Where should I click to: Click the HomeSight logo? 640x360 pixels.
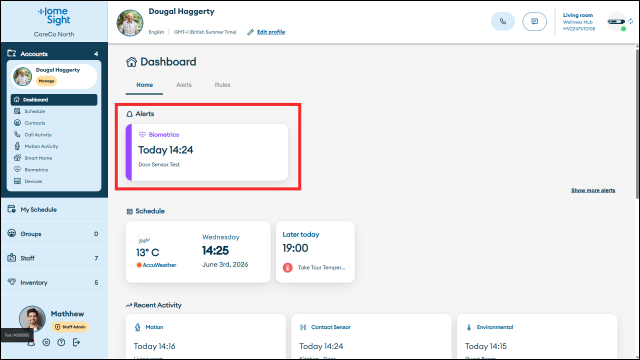(x=54, y=16)
